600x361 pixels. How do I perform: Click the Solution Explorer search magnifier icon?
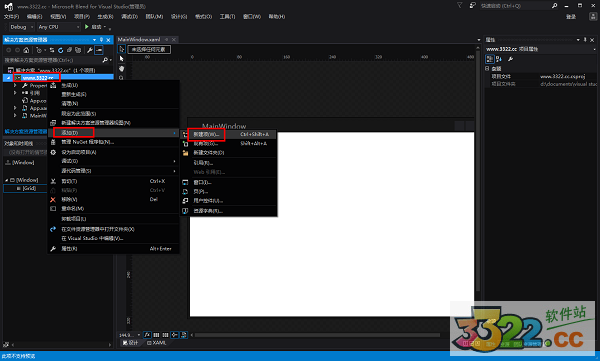pyautogui.click(x=105, y=60)
